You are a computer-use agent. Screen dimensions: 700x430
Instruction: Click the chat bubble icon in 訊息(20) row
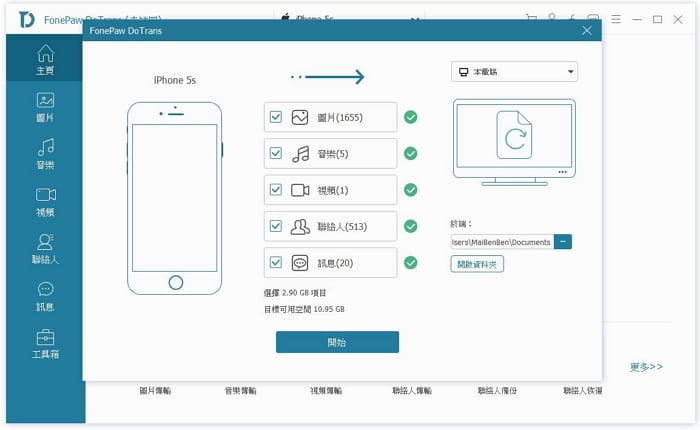click(x=300, y=263)
